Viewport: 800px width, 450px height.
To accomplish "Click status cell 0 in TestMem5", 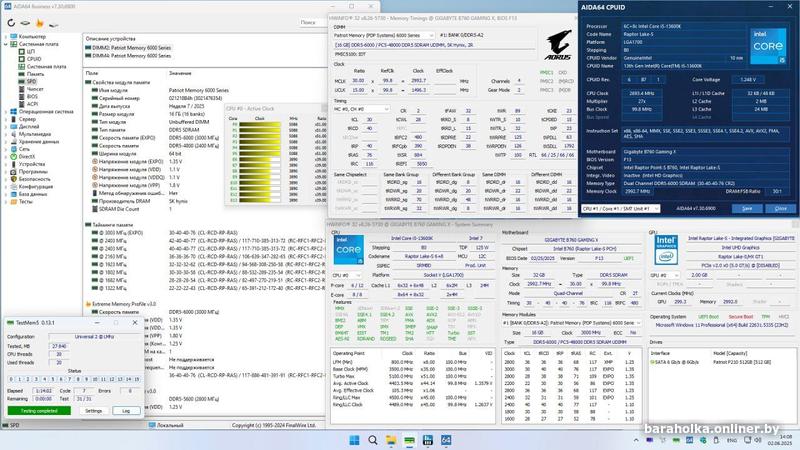I will pos(11,380).
